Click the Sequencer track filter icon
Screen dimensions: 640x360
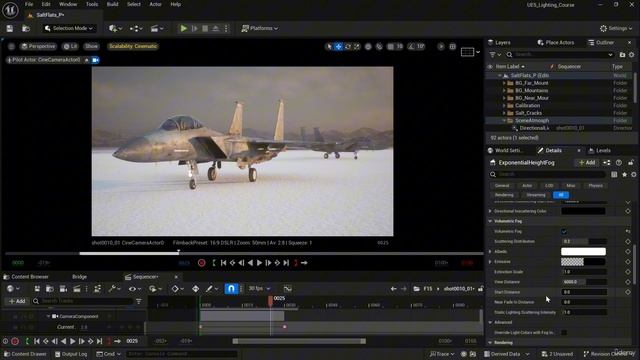pos(139,301)
